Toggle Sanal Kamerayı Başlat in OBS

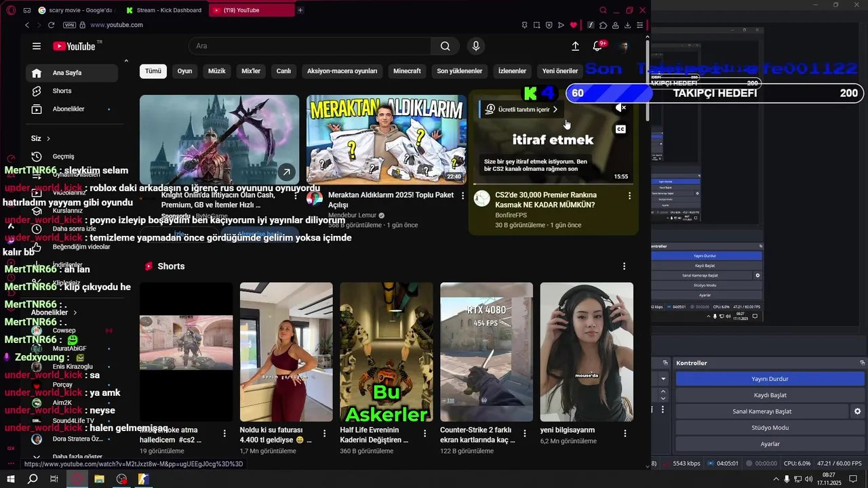[x=762, y=411]
